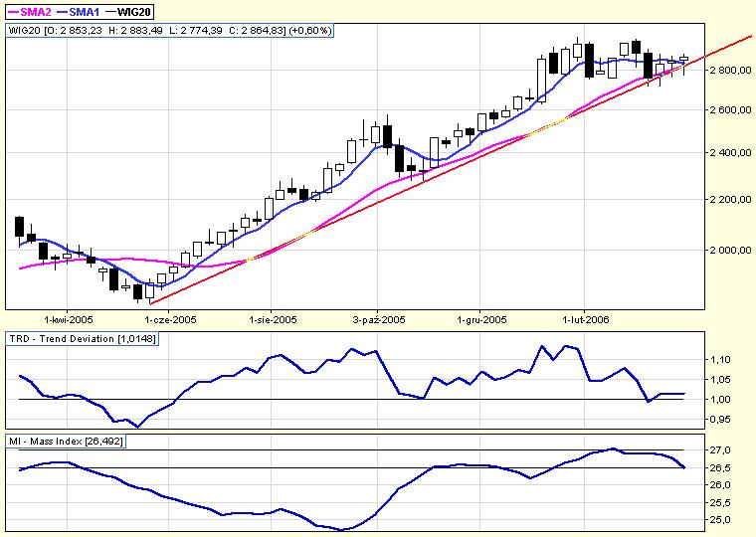
Task: Click the 25,5 Mass Index axis value
Action: coord(720,503)
